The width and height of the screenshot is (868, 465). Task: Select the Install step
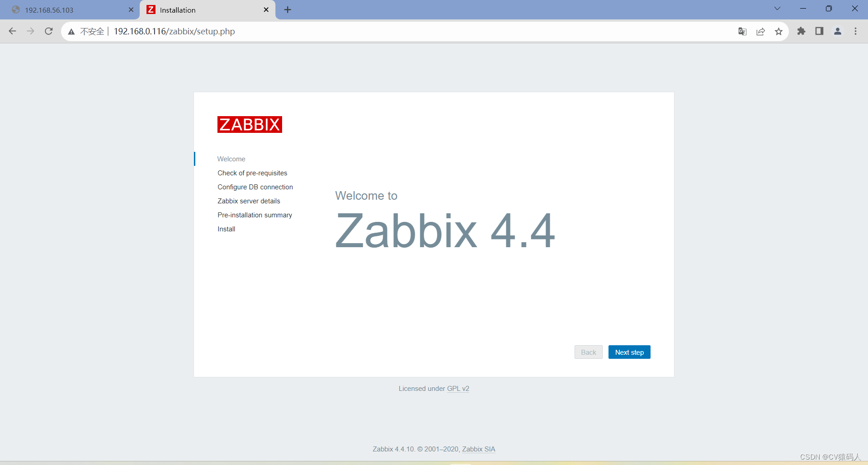click(226, 229)
